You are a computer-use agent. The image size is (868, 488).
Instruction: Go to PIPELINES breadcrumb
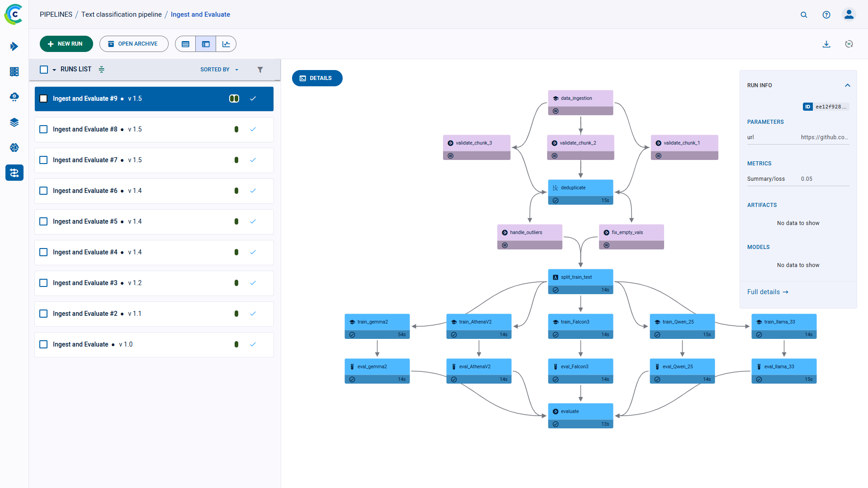click(x=56, y=14)
